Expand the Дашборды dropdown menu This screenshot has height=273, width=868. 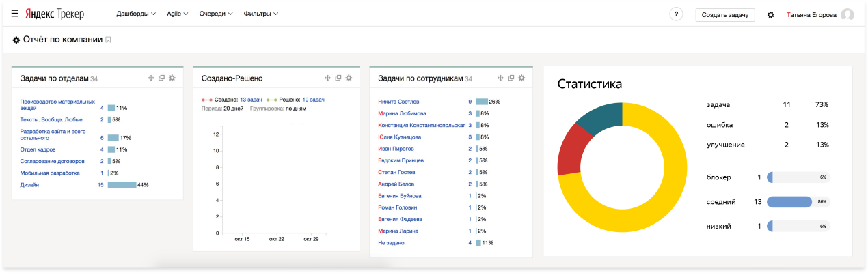[136, 14]
